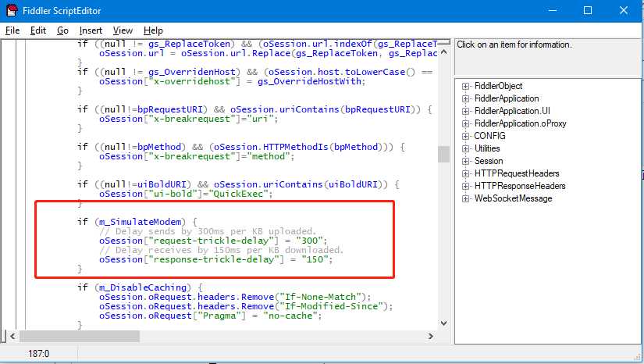Open the File menu

[x=12, y=30]
